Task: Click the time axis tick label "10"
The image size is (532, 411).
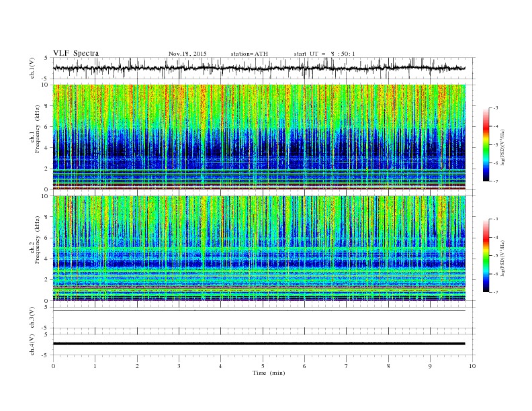Action: click(472, 366)
